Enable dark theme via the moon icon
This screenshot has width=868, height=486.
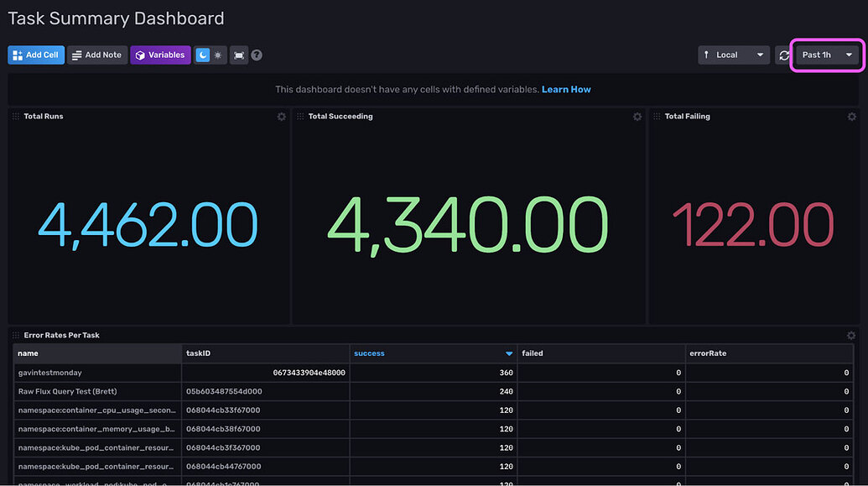coord(203,55)
